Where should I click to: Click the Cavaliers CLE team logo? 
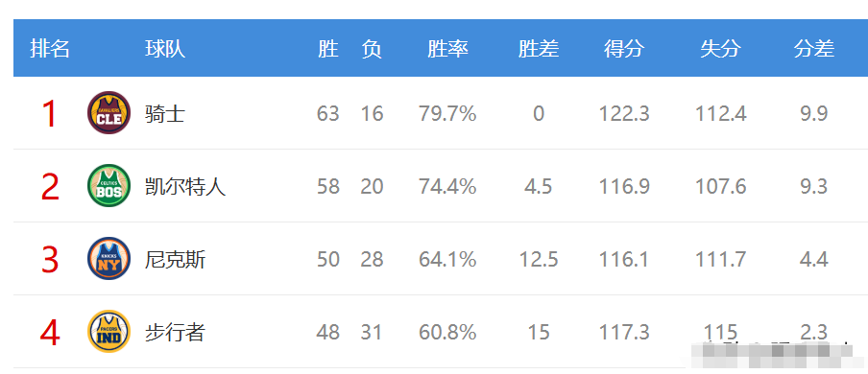(x=109, y=113)
